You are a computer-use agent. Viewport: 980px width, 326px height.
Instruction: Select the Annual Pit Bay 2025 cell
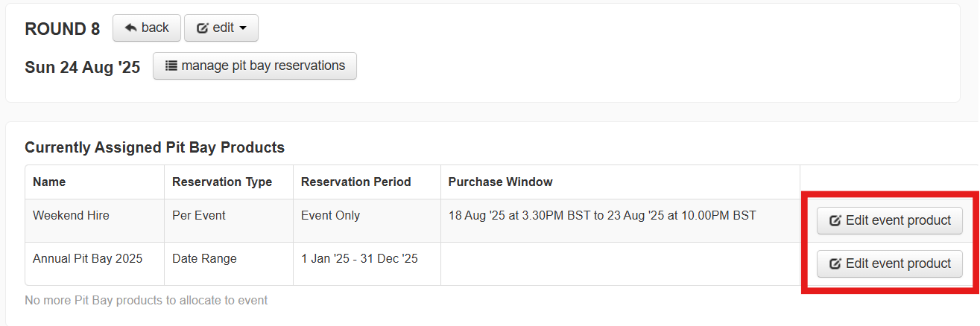pos(95,263)
